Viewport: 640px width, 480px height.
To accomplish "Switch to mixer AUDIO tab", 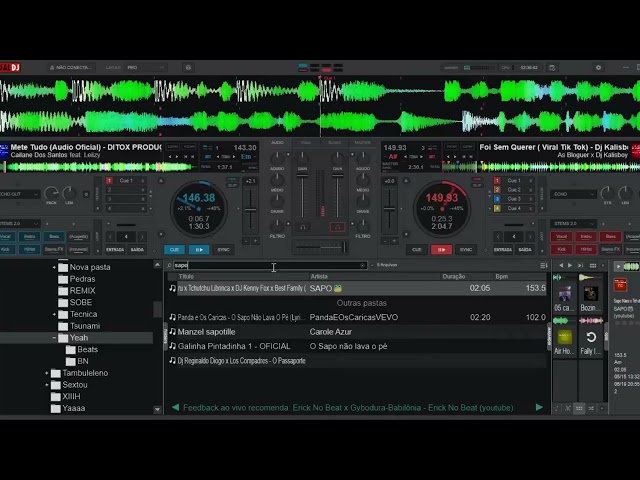I will pyautogui.click(x=277, y=143).
